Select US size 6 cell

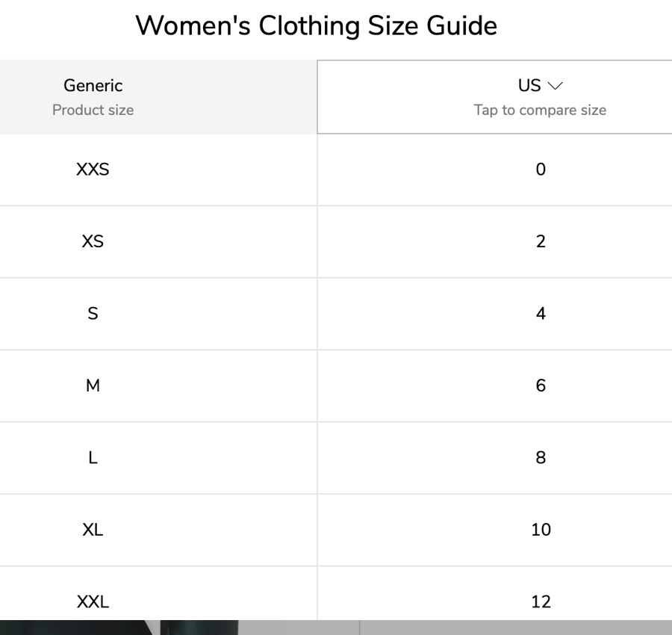tap(541, 385)
